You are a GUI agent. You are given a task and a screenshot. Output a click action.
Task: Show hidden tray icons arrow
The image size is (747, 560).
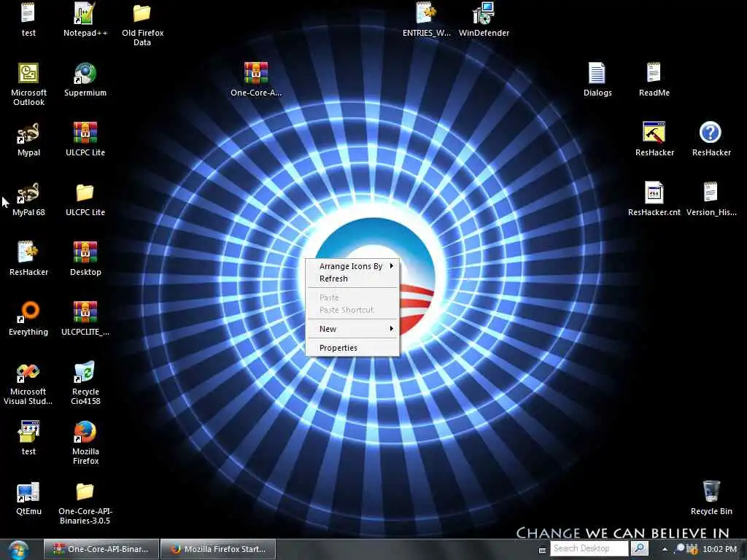665,549
